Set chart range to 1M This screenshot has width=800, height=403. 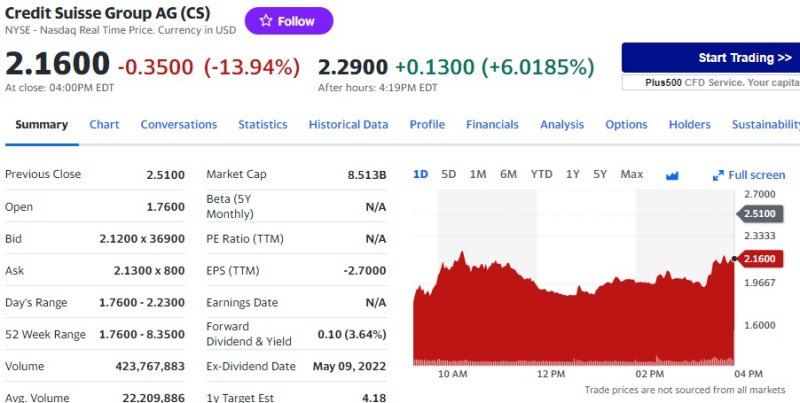tap(478, 174)
